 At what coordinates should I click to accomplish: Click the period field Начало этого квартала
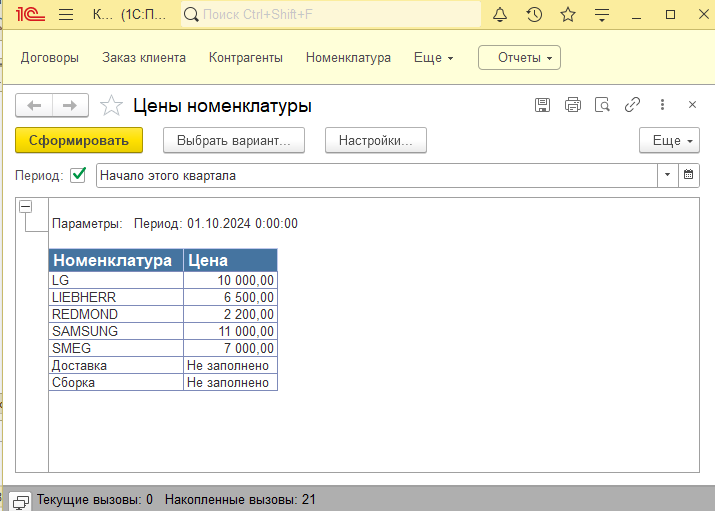[x=377, y=175]
